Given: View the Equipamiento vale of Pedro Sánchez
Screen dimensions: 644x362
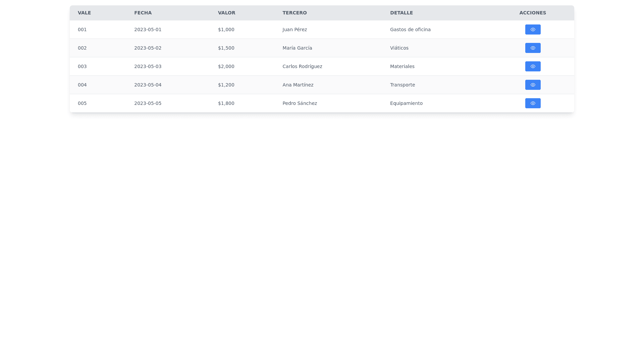Looking at the screenshot, I should point(533,103).
